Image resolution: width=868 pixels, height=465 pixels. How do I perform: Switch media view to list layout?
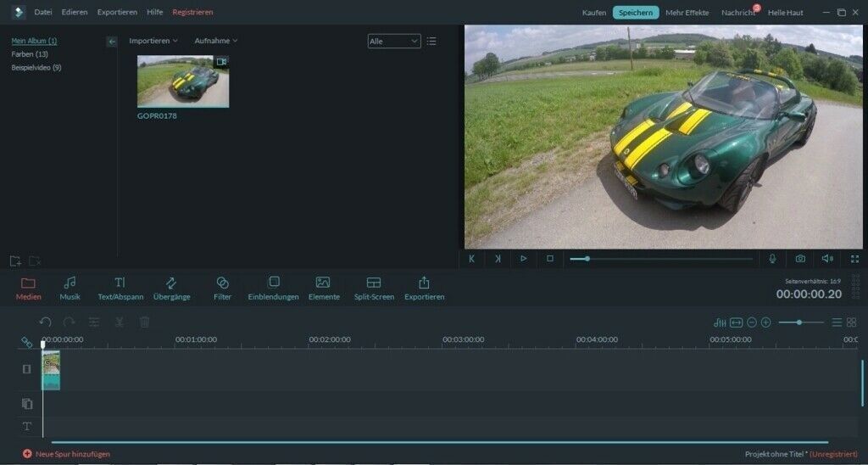pos(431,41)
